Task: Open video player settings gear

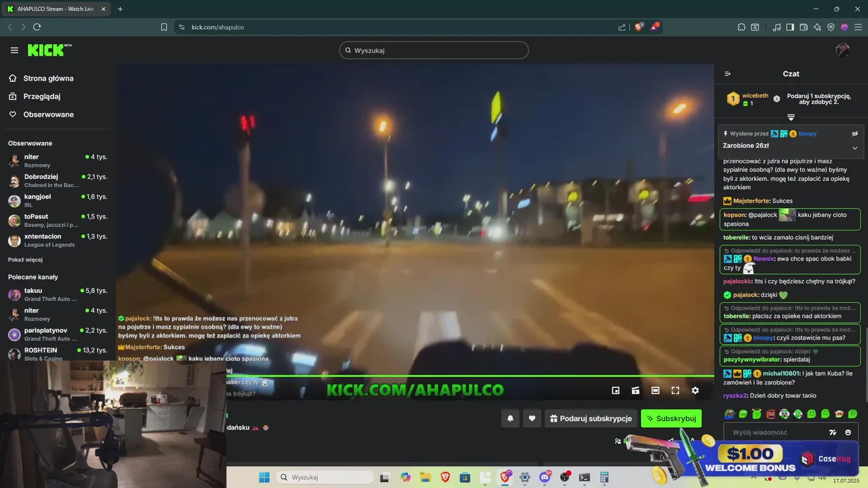Action: tap(695, 390)
